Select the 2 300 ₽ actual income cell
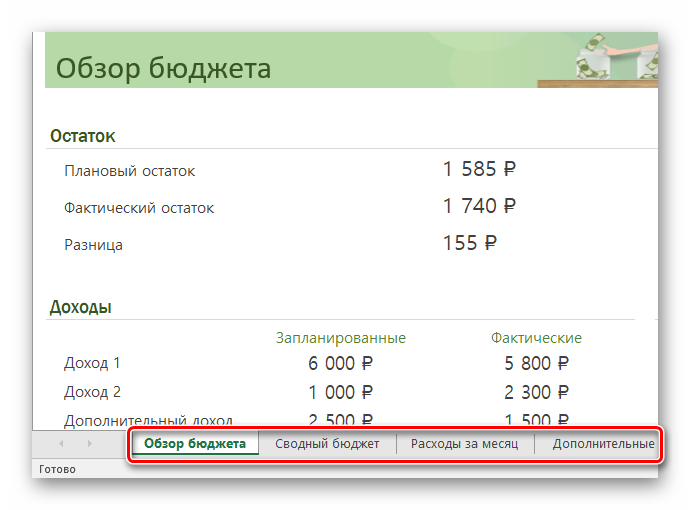The image size is (690, 510). tap(536, 393)
